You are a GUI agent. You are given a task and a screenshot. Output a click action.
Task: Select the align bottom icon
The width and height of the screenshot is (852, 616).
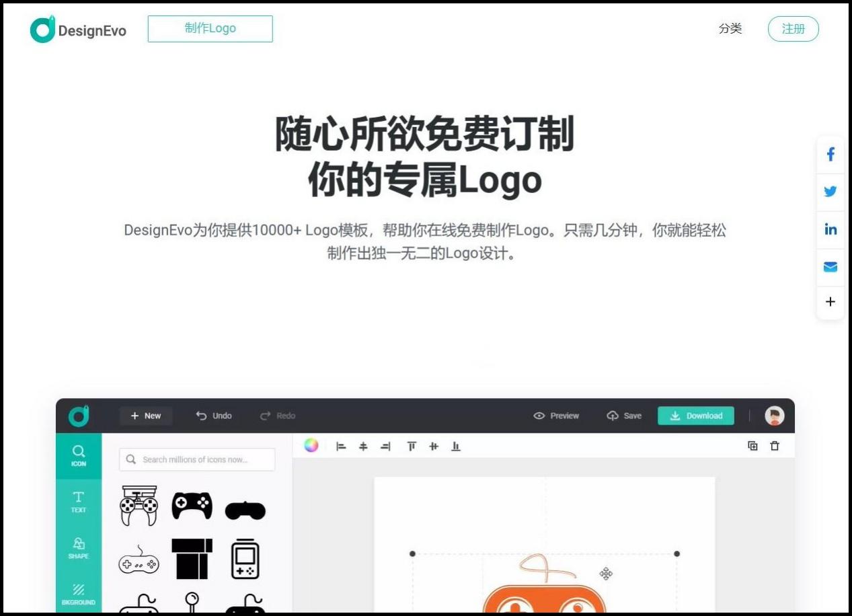tap(455, 446)
